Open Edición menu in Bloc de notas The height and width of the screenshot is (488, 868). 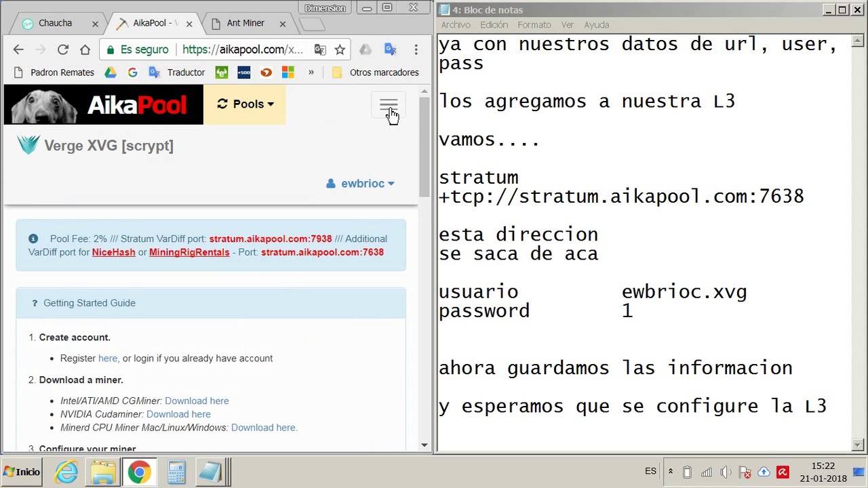(x=494, y=24)
